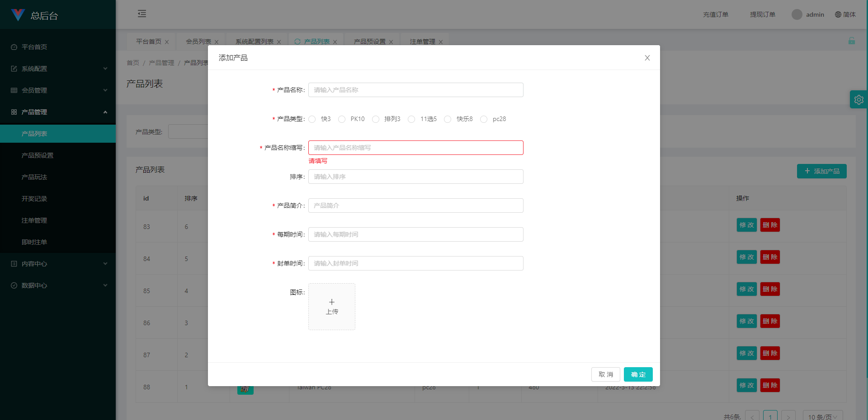Click the 产品名称 input field

[415, 90]
